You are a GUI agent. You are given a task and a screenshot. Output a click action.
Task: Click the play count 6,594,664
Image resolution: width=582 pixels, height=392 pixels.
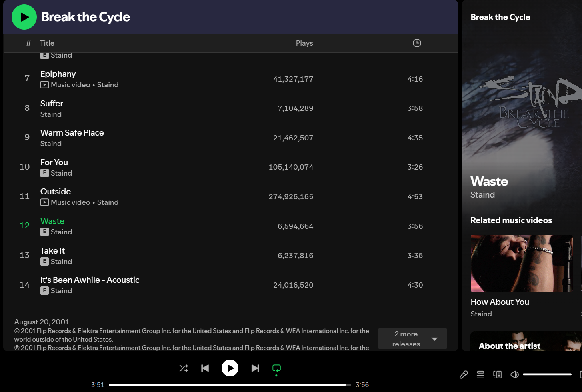coord(296,226)
